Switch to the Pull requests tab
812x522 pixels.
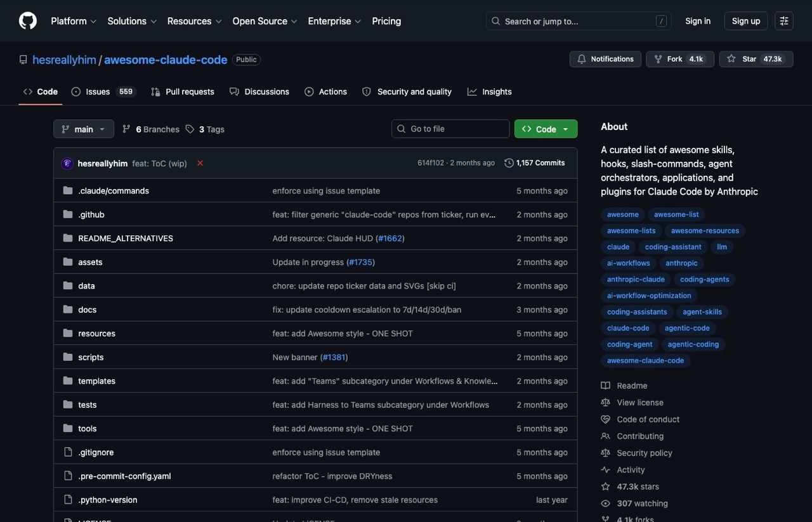[x=183, y=92]
